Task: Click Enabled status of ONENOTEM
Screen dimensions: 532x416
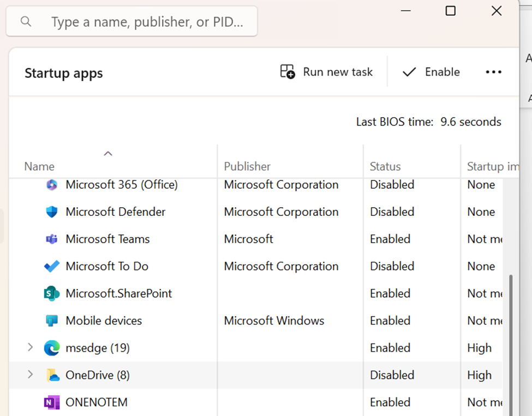Action: click(x=390, y=402)
